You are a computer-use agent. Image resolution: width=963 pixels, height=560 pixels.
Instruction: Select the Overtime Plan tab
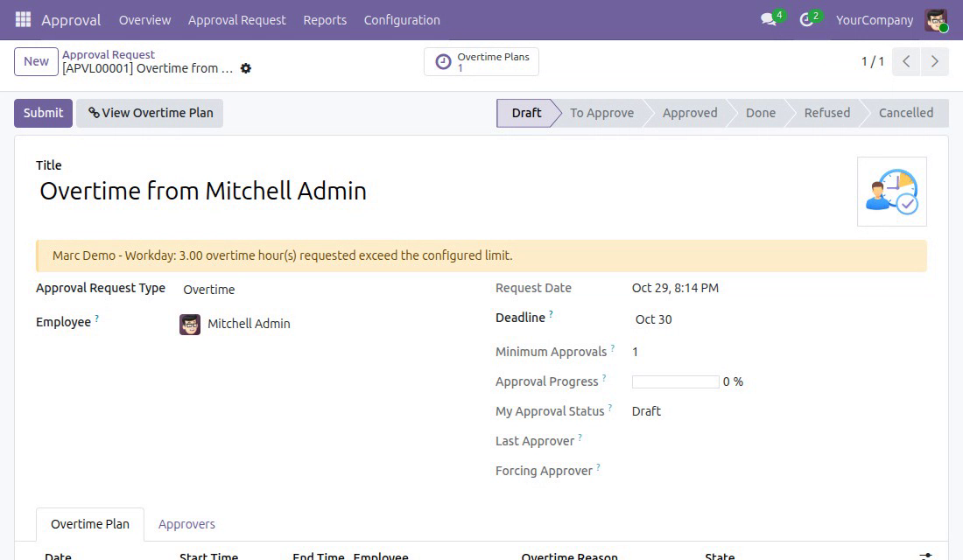coord(90,524)
